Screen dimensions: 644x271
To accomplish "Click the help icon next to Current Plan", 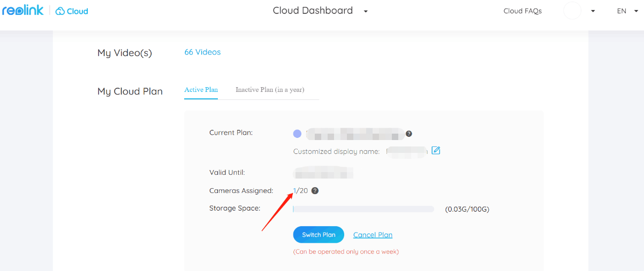I will 409,134.
